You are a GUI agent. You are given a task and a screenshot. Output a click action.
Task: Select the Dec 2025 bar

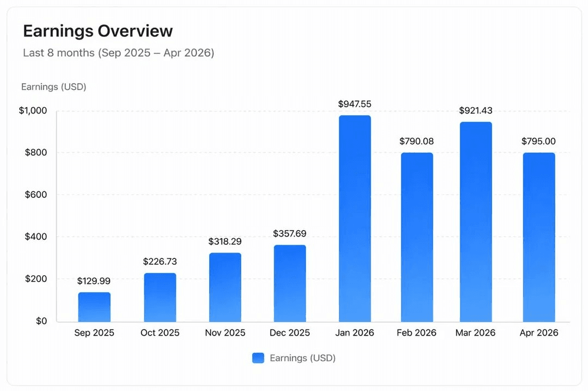pos(290,283)
